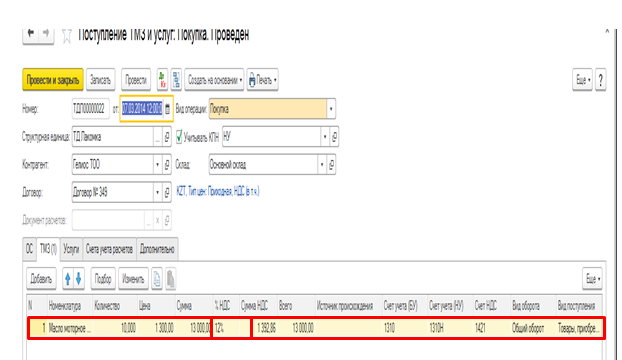This screenshot has height=360, width=622.
Task: Move table row down with arrow
Action: 79,279
